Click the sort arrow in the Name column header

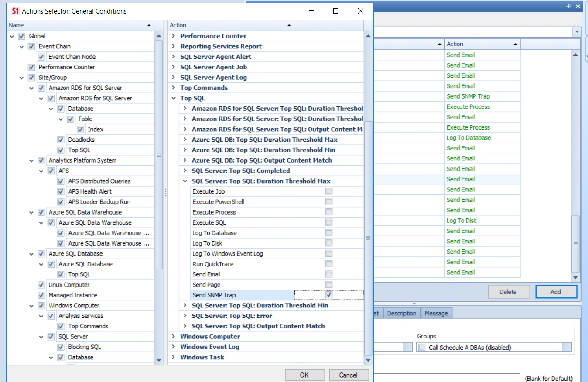[149, 25]
